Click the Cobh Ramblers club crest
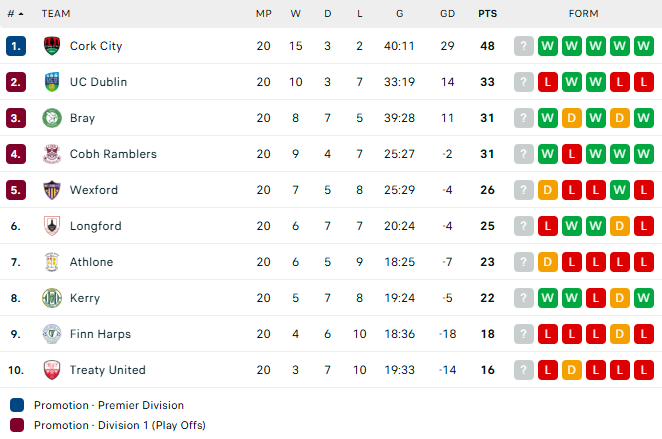 pos(52,154)
